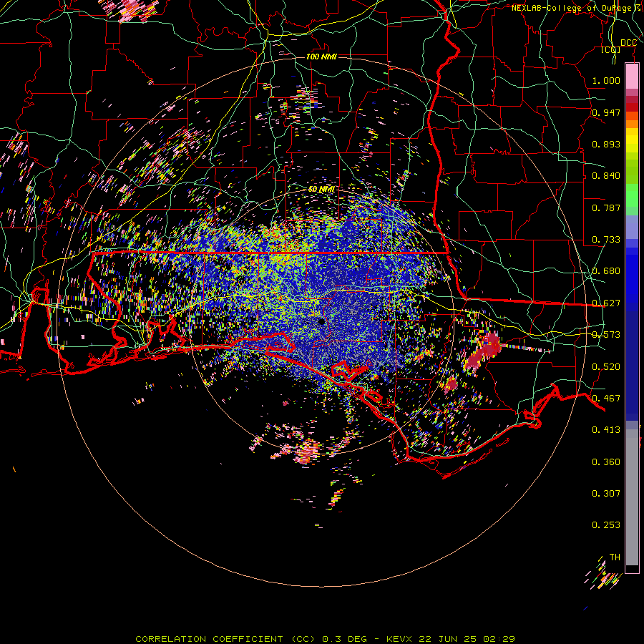The image size is (644, 644).
Task: Select the 0.787 scale value
Action: point(606,208)
